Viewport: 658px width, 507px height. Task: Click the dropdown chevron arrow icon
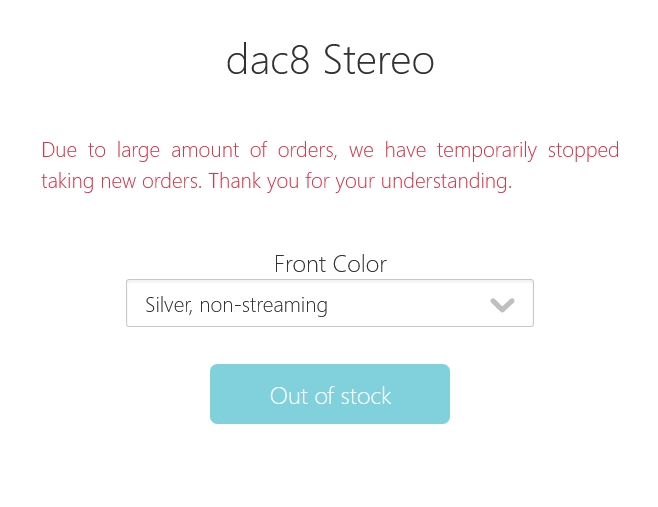coord(502,305)
